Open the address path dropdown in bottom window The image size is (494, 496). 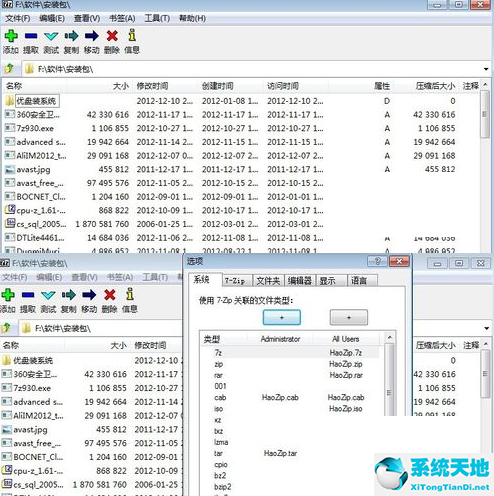[486, 328]
